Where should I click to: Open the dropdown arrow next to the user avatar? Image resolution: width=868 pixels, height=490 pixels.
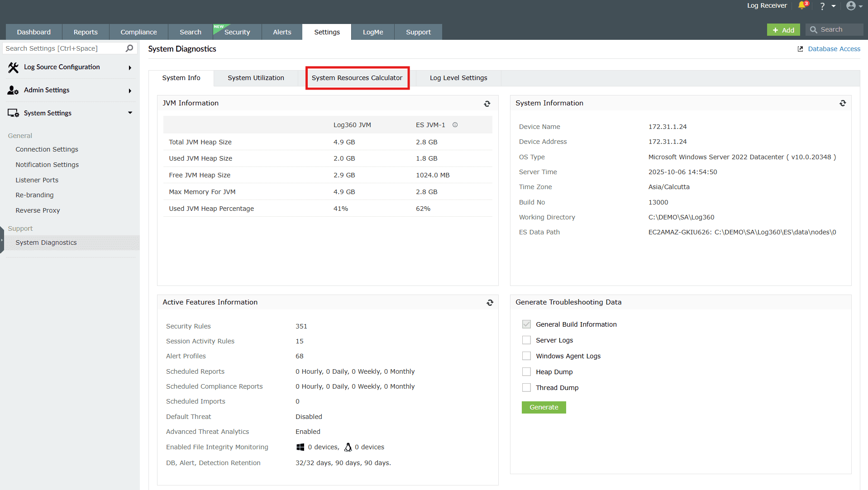pyautogui.click(x=861, y=6)
